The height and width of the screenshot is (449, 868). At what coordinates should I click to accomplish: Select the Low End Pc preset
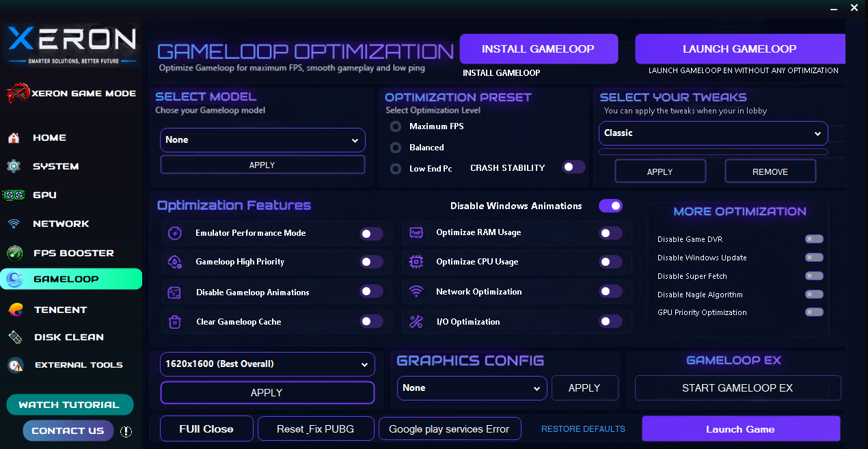click(x=396, y=169)
